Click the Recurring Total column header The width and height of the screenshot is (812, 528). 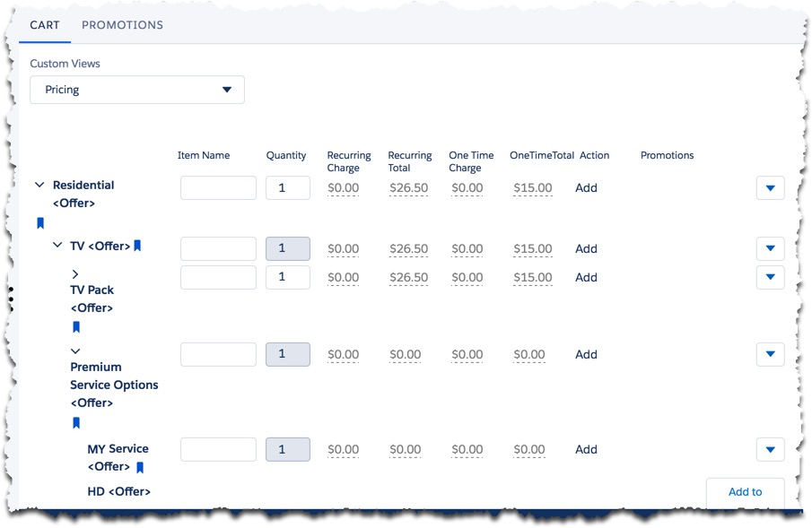(x=410, y=161)
